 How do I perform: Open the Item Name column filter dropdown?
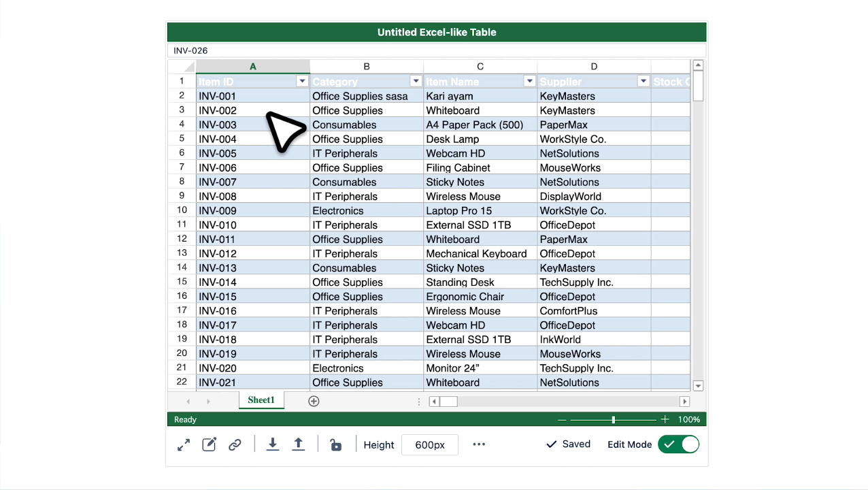529,82
